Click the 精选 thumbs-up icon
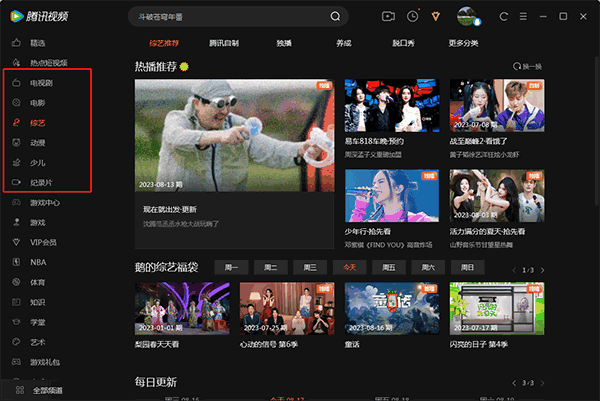Screen dimensions: 600x401 16,42
